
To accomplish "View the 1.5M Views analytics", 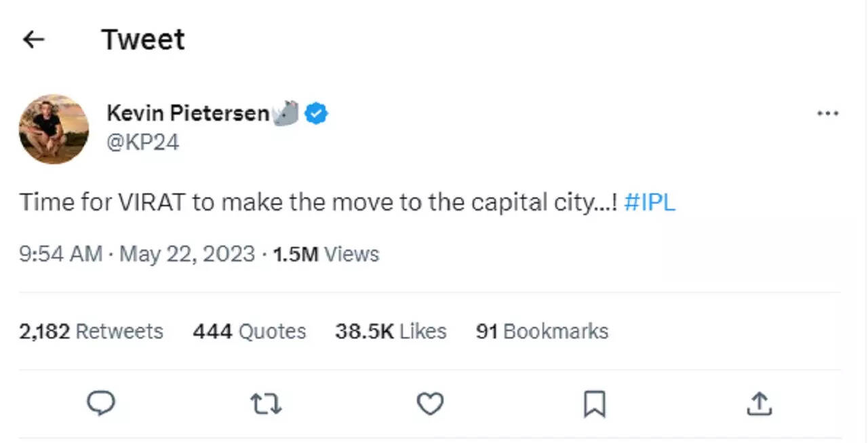I will (325, 254).
